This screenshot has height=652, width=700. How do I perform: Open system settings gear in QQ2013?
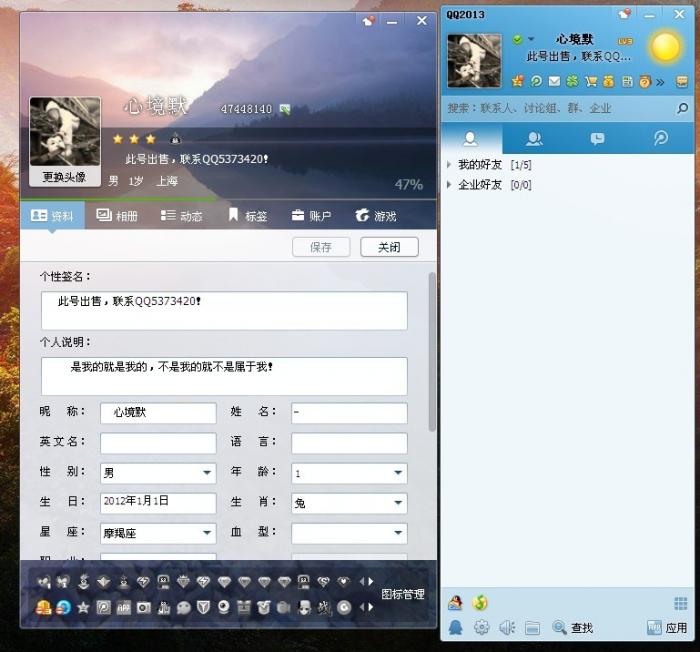click(x=481, y=628)
